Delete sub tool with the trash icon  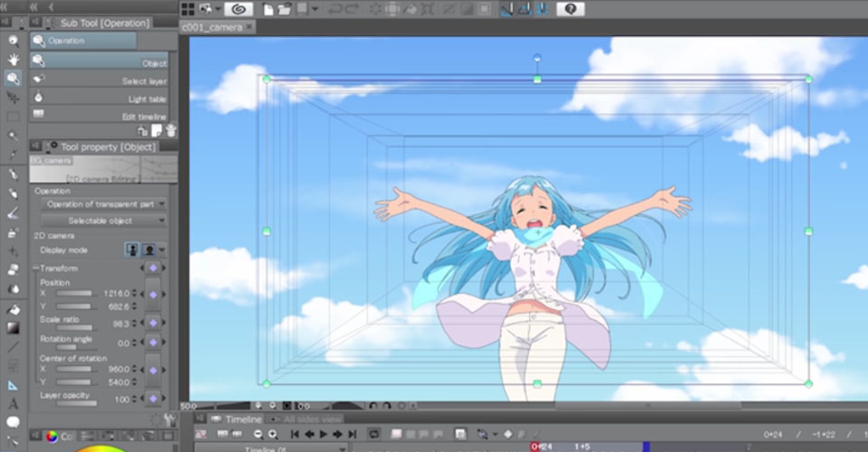pyautogui.click(x=171, y=130)
